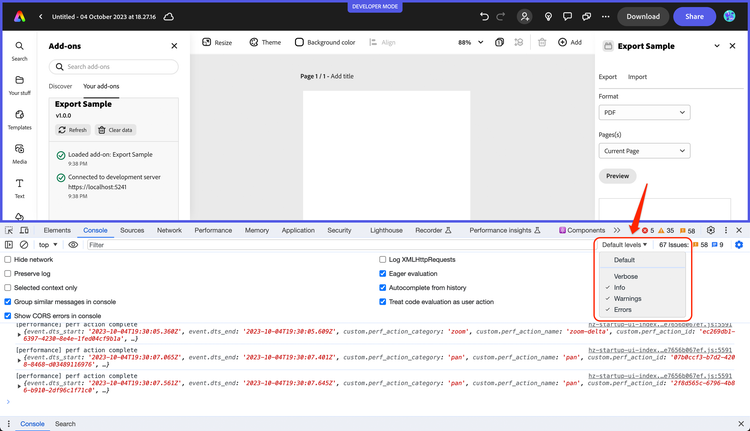Open the Theme palette option
750x431 pixels.
(265, 43)
